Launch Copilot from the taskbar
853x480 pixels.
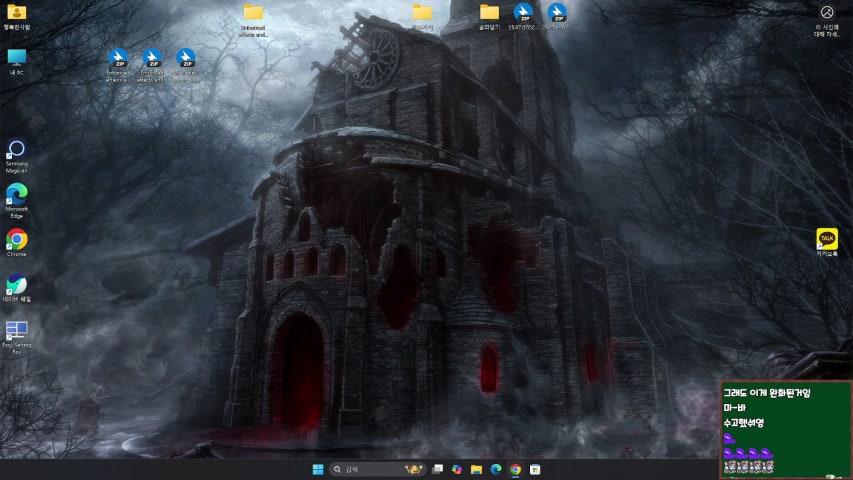(x=457, y=469)
